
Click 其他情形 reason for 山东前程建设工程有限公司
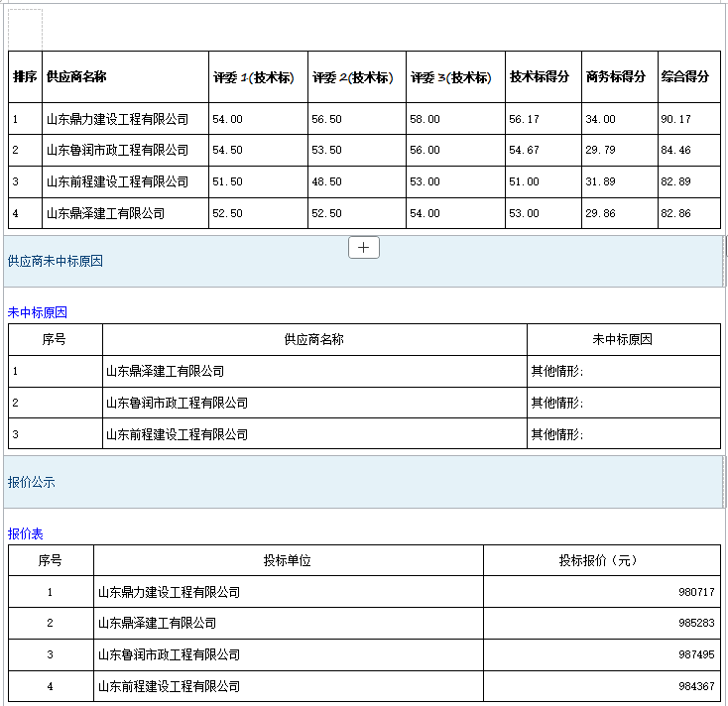tap(557, 434)
